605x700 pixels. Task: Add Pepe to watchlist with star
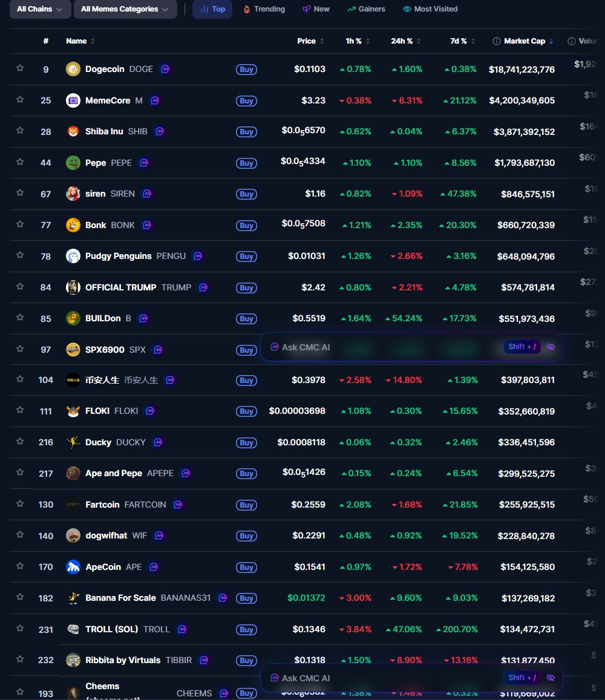(20, 162)
